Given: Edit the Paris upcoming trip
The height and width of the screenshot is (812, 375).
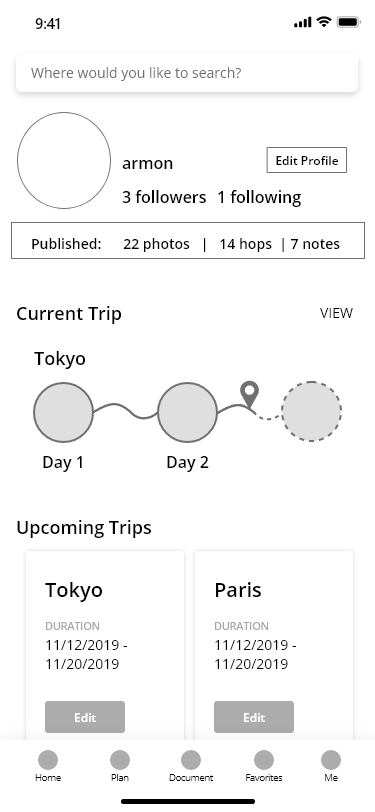Looking at the screenshot, I should [254, 717].
